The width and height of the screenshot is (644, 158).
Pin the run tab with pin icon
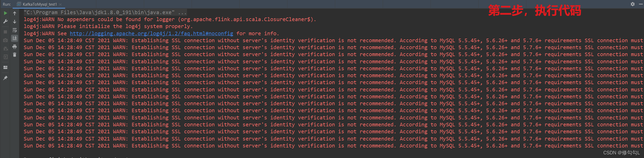[5, 78]
